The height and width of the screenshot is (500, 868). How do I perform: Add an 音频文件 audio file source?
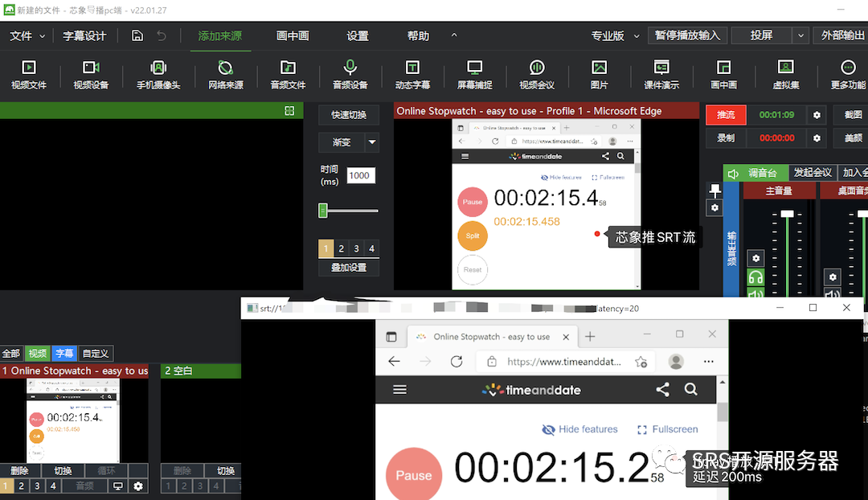pos(288,75)
